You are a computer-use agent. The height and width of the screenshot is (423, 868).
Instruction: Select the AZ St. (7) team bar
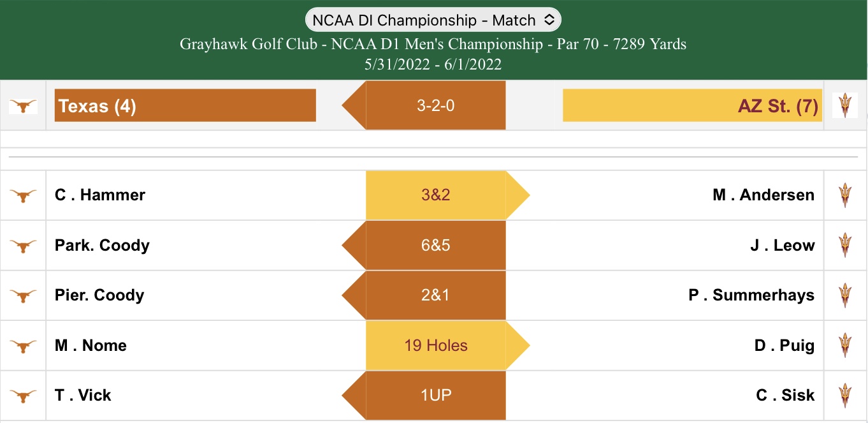click(692, 105)
